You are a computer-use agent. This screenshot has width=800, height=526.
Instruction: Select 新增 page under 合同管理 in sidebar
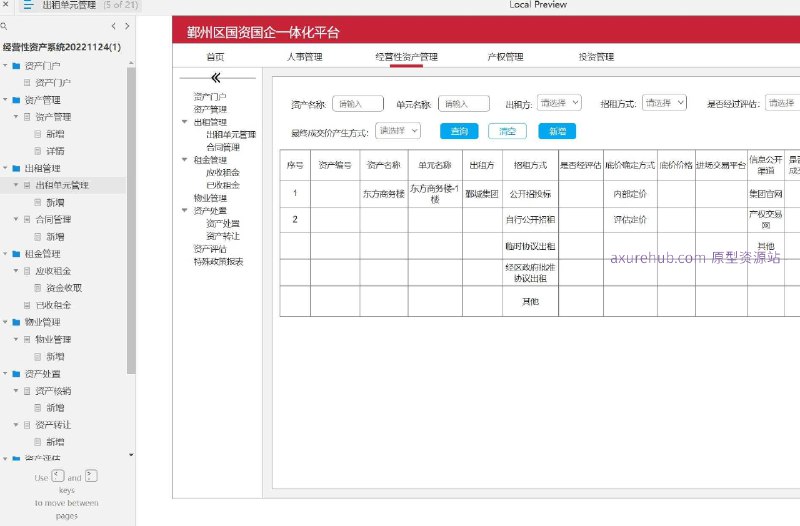[55, 237]
